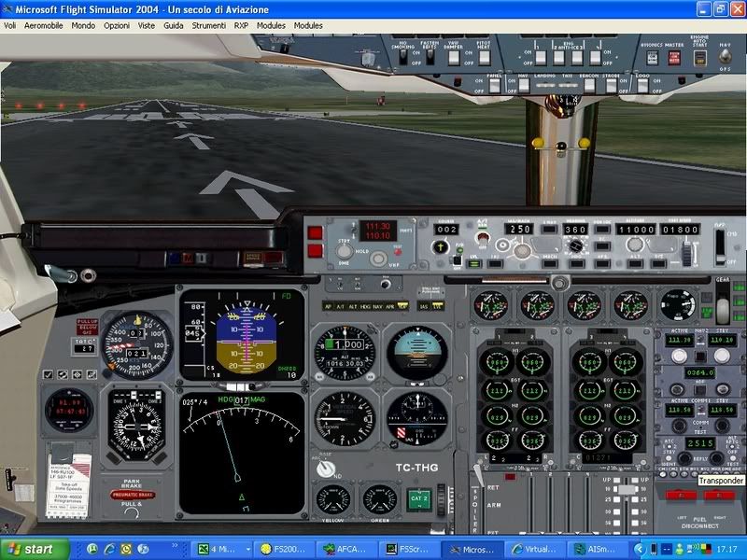Switch the Avionics Master button
Viewport: 747px width, 560px height.
click(x=652, y=58)
